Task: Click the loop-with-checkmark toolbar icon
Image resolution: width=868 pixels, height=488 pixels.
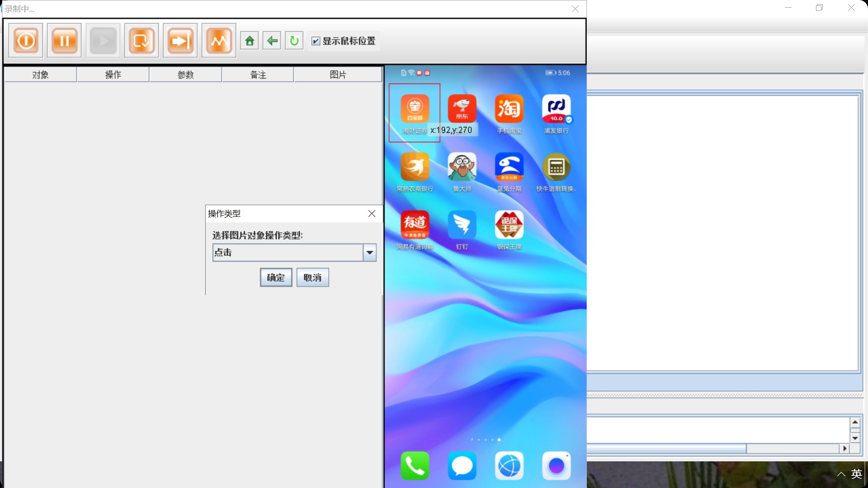Action: click(x=141, y=40)
